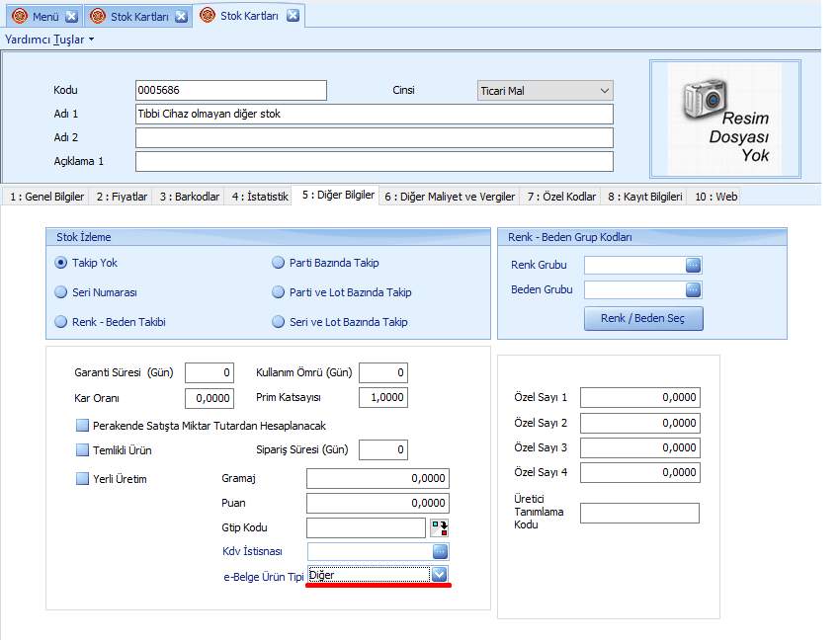Screen dimensions: 840x644
Task: Click the Adı 2 text field
Action: click(x=374, y=137)
